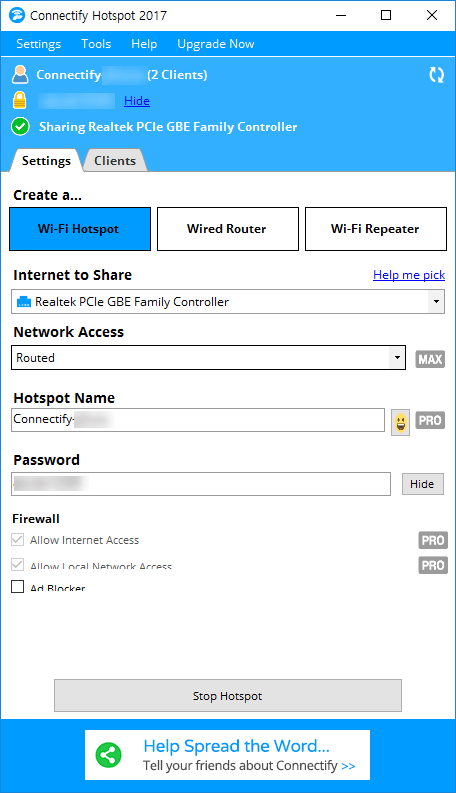Toggle Allow Internet Access checkbox

pyautogui.click(x=18, y=540)
